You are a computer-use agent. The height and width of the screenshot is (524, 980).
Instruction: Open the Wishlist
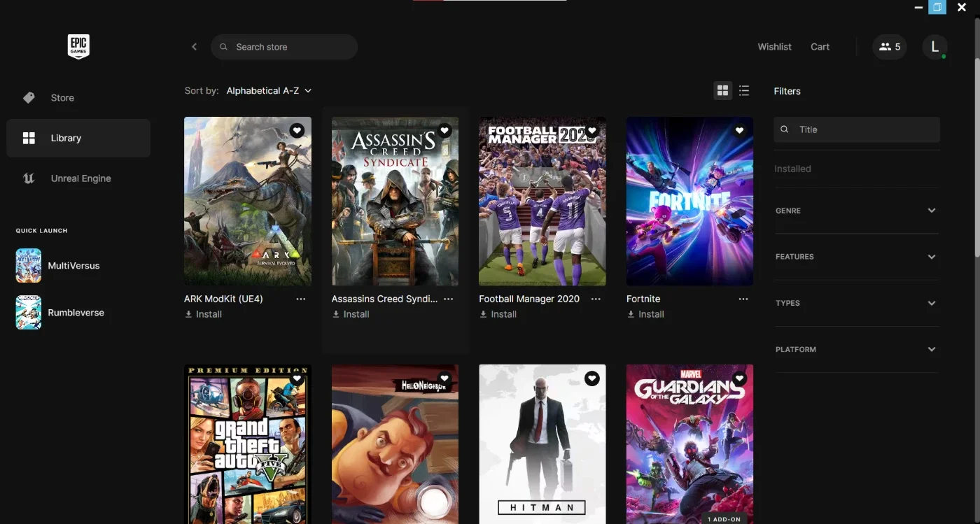[x=774, y=47]
